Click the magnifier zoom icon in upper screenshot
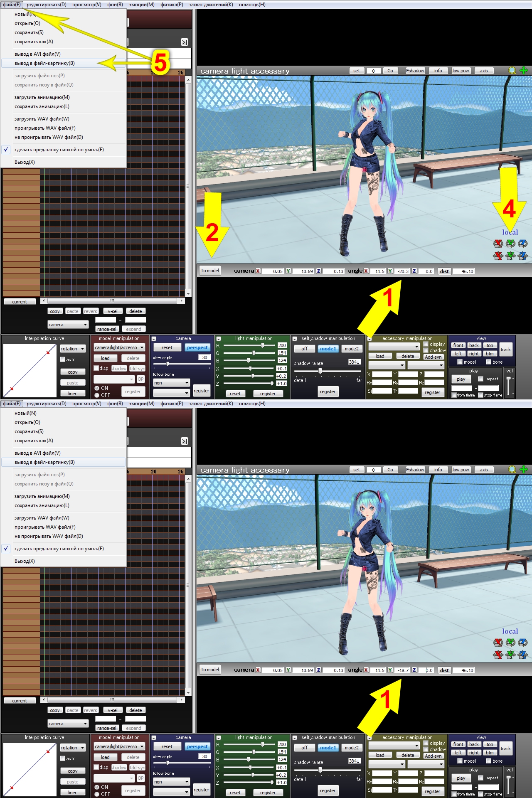This screenshot has width=532, height=798. tap(512, 71)
